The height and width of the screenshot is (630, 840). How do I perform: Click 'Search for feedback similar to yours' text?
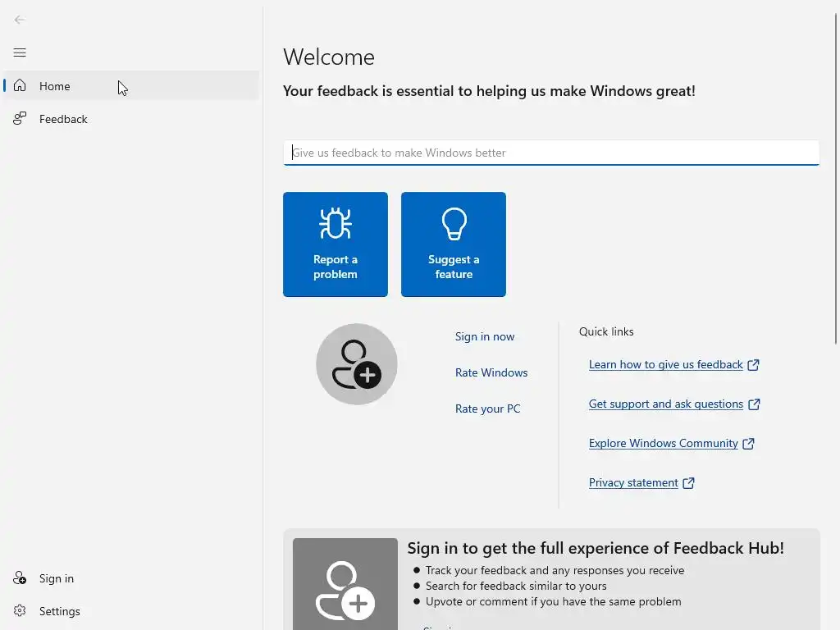pos(516,586)
